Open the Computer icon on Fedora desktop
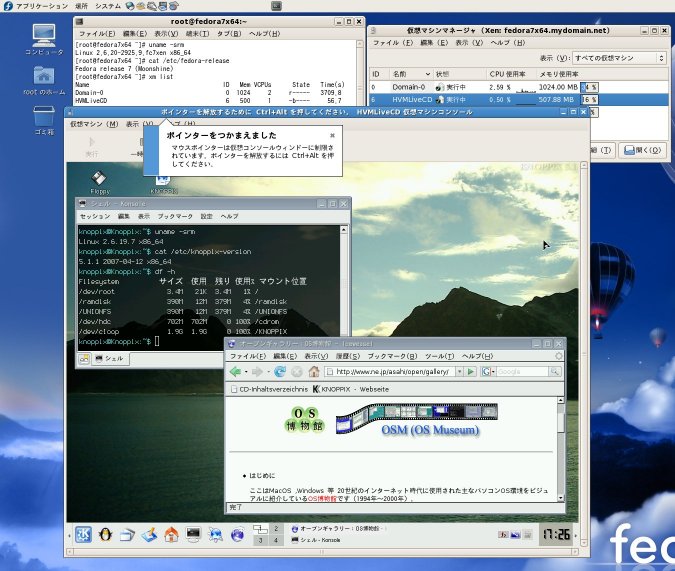Screen dimensions: 675x571 [x=44, y=40]
